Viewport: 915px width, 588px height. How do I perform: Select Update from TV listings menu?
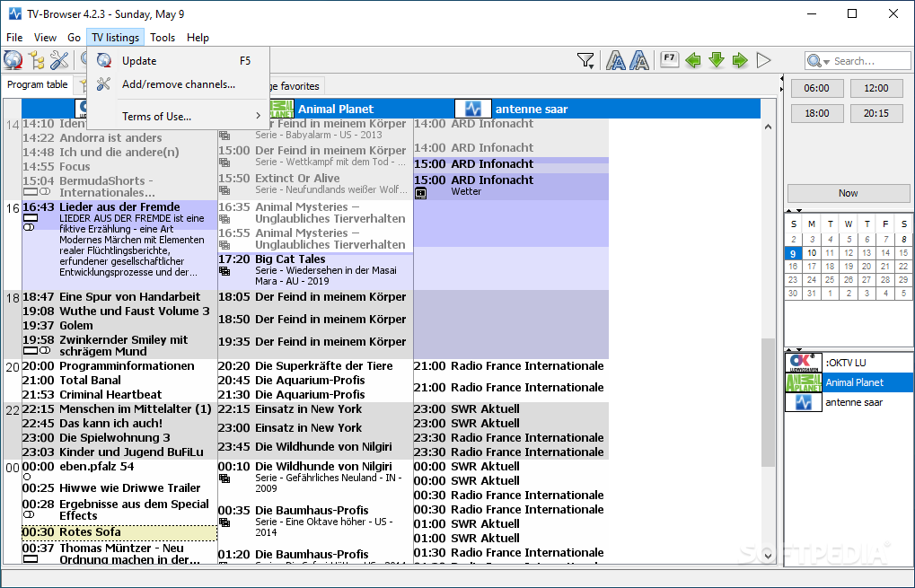178,61
